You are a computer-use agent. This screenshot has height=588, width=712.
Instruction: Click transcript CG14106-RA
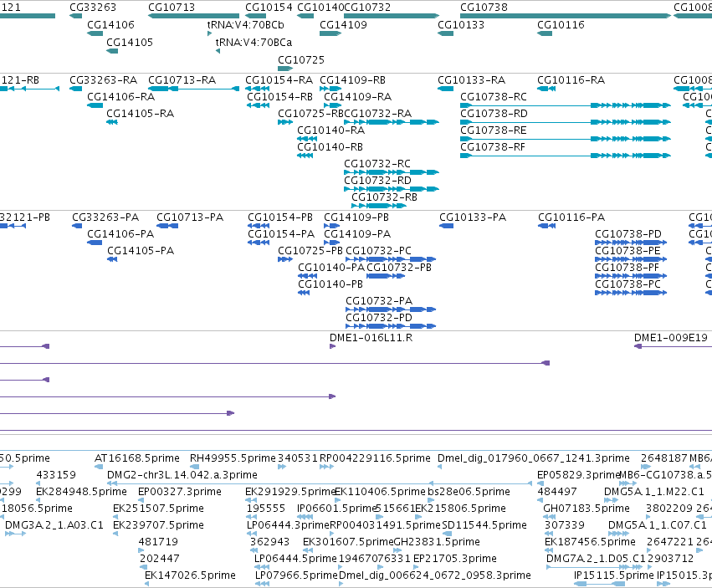(120, 97)
